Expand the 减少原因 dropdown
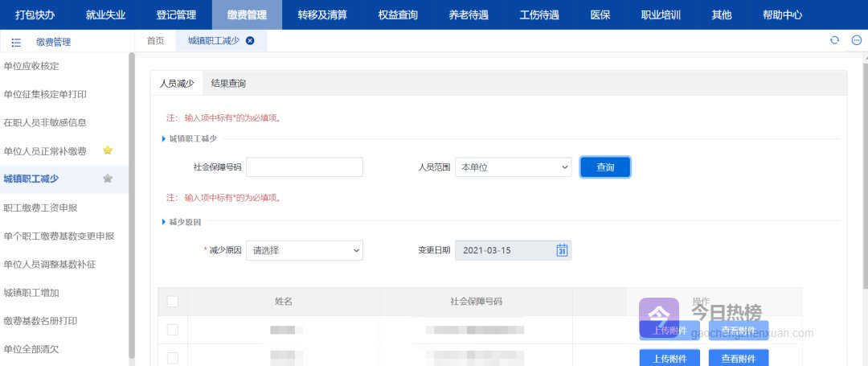The width and height of the screenshot is (868, 366). [305, 251]
